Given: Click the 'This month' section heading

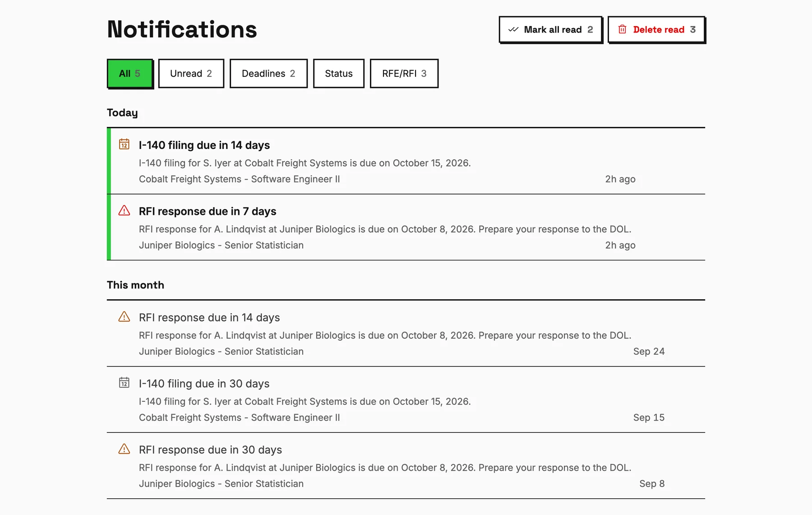Looking at the screenshot, I should [x=135, y=285].
